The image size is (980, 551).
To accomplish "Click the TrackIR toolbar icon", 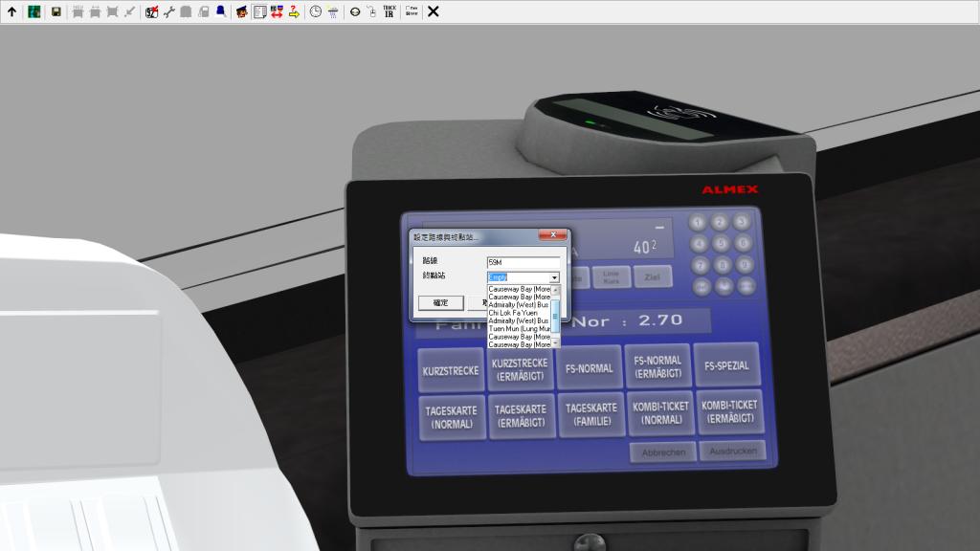I will 390,11.
